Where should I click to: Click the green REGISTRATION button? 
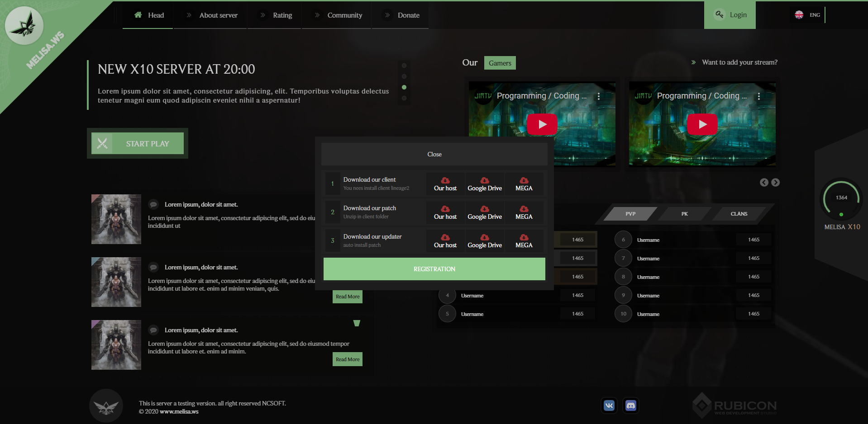point(434,269)
